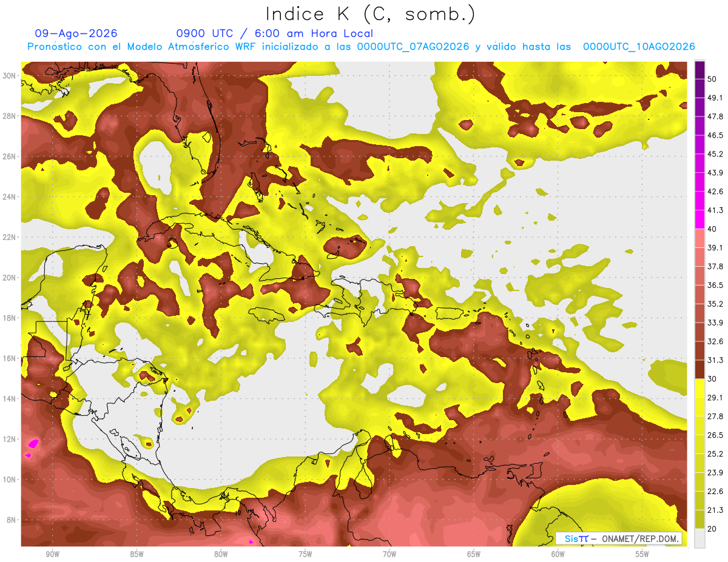Click the colorbar value 25.2
Screen dimensions: 728x562
point(715,454)
